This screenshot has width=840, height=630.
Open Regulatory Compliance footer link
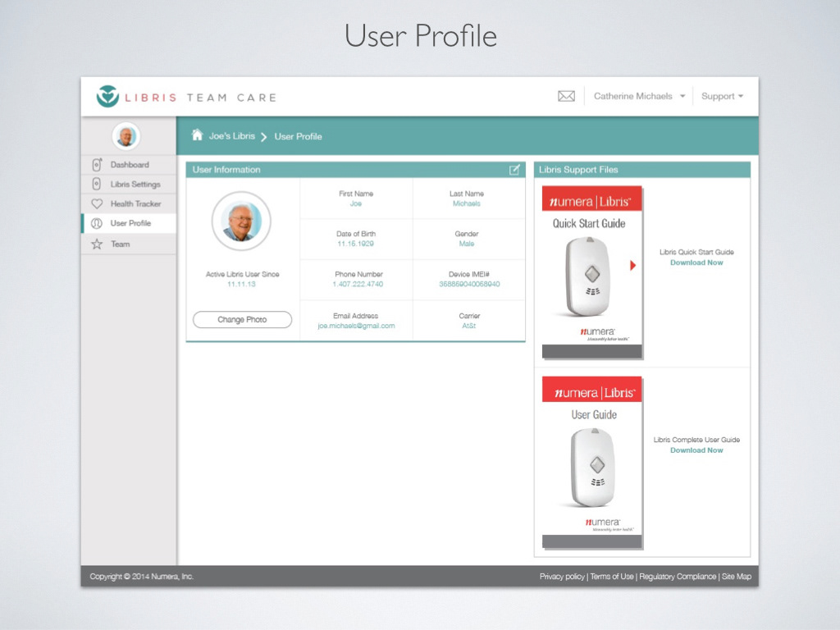click(x=678, y=577)
